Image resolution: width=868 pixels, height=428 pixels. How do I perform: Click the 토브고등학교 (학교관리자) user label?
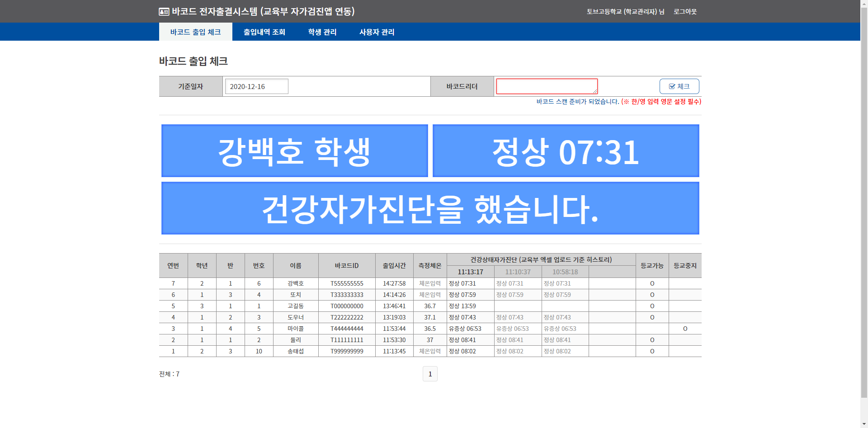pyautogui.click(x=625, y=12)
